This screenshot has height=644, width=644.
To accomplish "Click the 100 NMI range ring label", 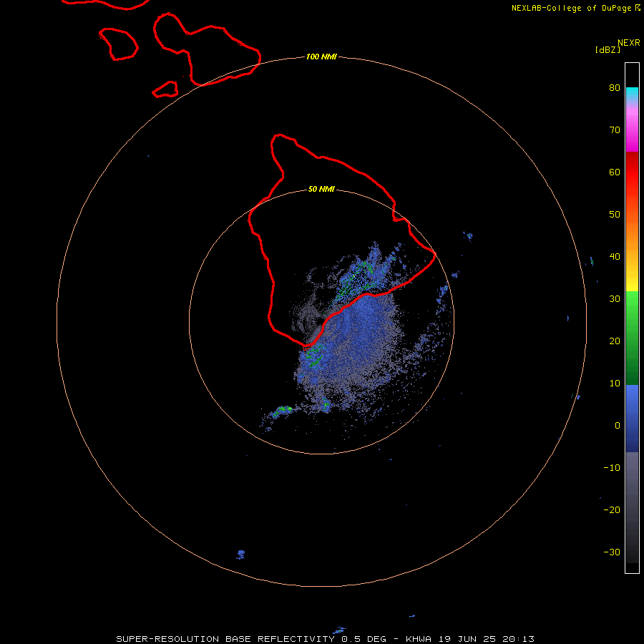I will [x=321, y=57].
